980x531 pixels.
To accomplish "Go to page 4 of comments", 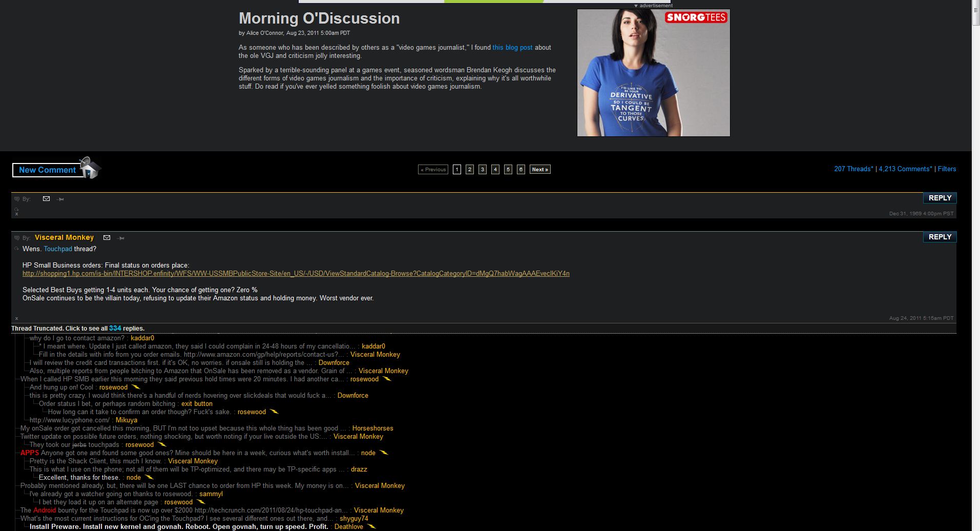I will coord(495,169).
